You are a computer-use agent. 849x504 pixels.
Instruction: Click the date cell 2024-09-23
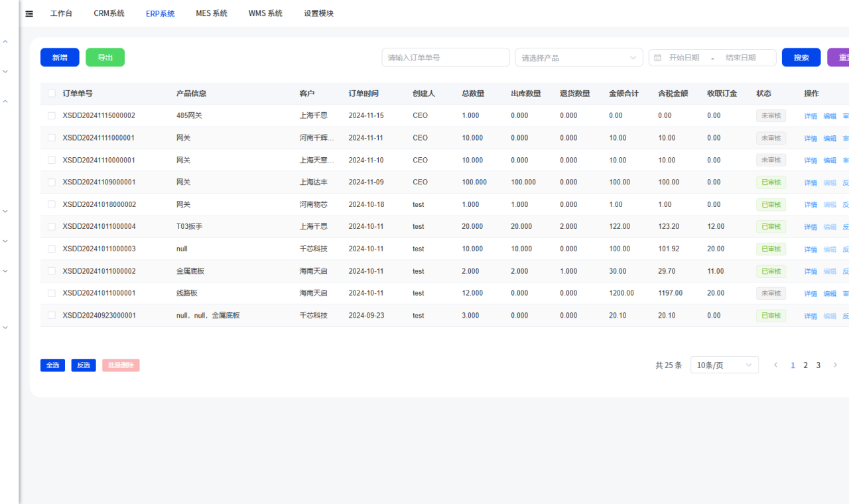(366, 315)
